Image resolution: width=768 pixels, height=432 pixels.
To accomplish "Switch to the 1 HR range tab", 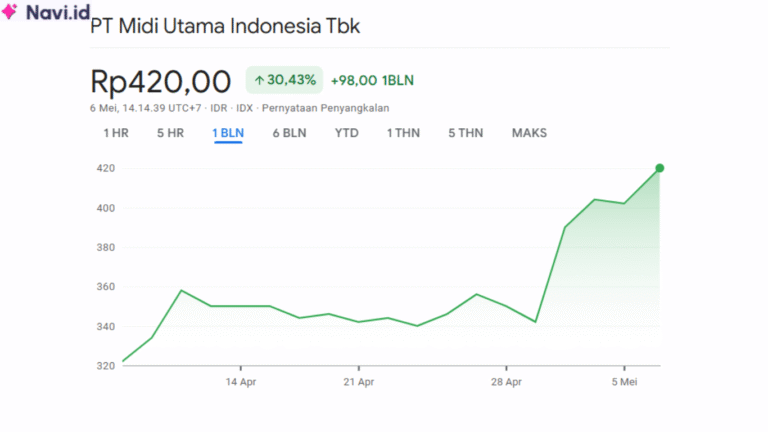I will (x=116, y=133).
